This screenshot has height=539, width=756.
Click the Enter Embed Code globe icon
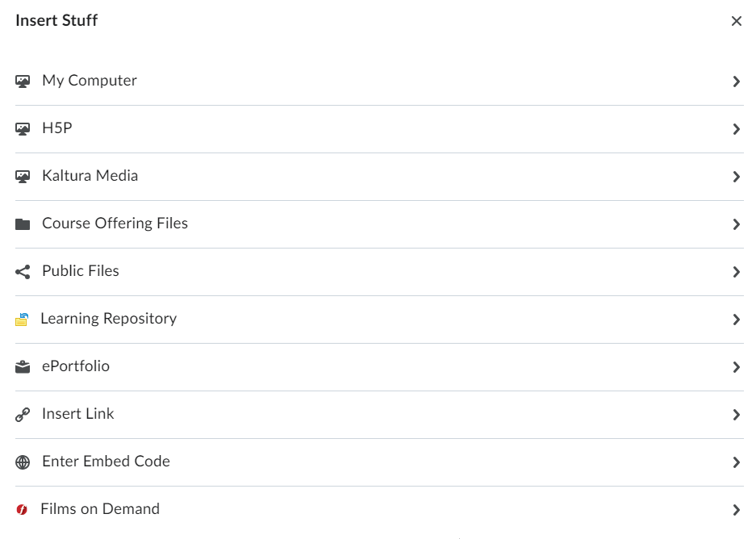[x=23, y=462]
